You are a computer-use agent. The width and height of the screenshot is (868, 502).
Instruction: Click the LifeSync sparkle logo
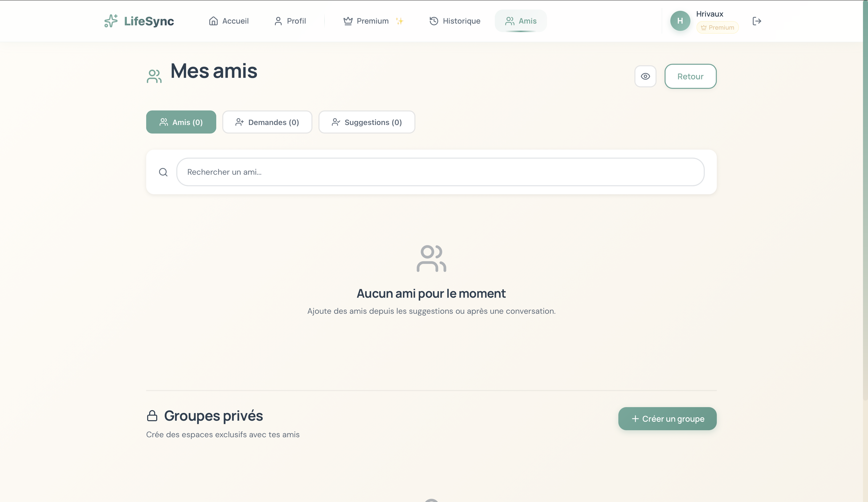111,21
